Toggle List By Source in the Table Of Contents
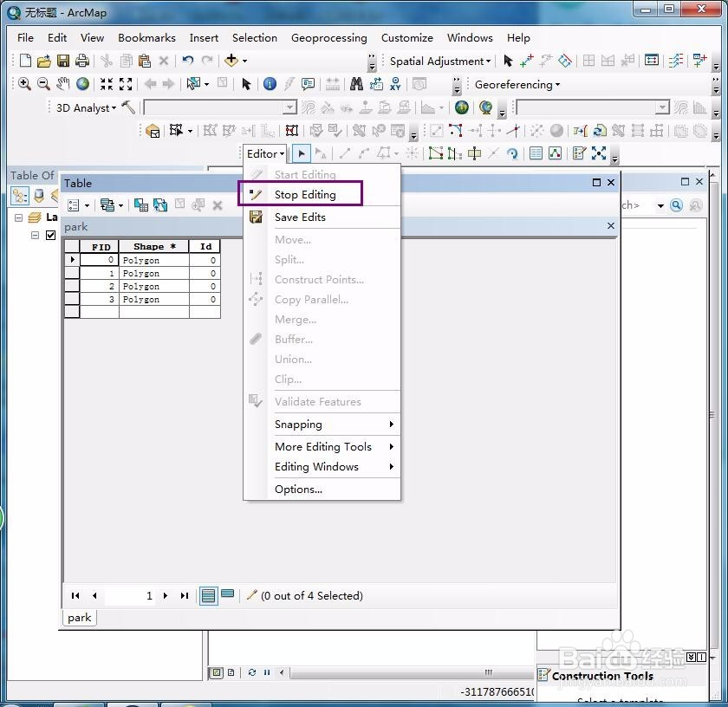 (x=39, y=196)
